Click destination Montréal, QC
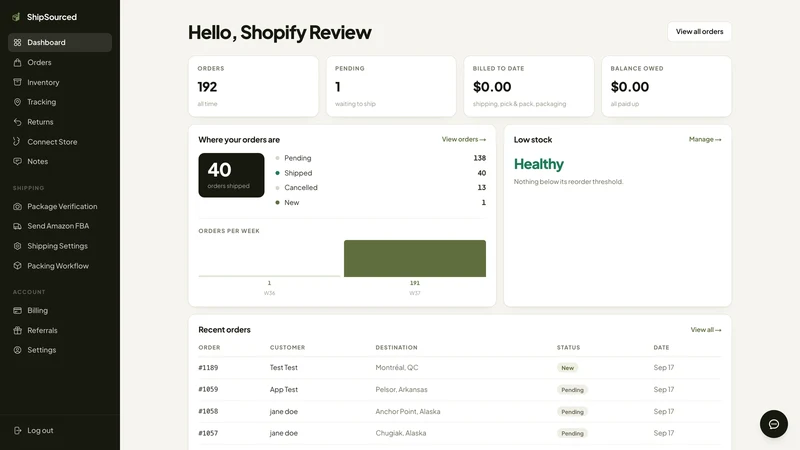 point(397,368)
